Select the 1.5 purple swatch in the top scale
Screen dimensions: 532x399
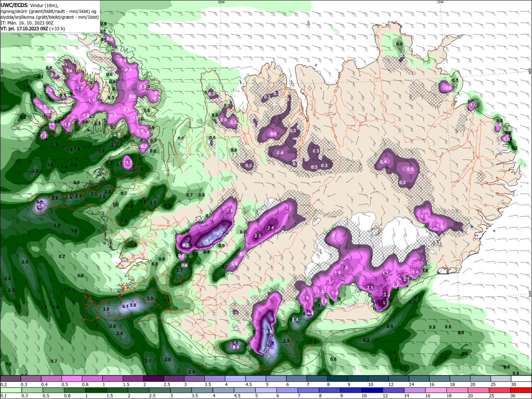pyautogui.click(x=133, y=379)
